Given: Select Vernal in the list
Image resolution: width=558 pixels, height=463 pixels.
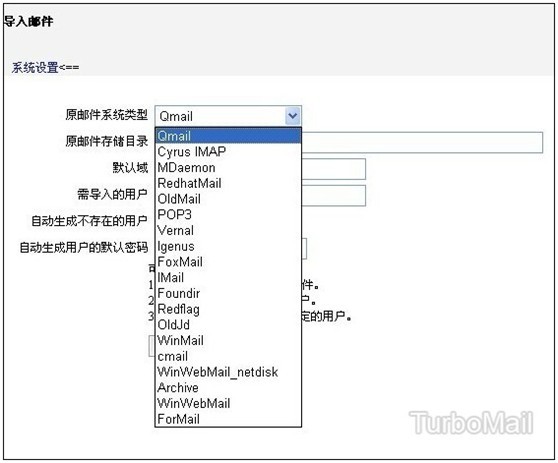Looking at the screenshot, I should point(228,230).
